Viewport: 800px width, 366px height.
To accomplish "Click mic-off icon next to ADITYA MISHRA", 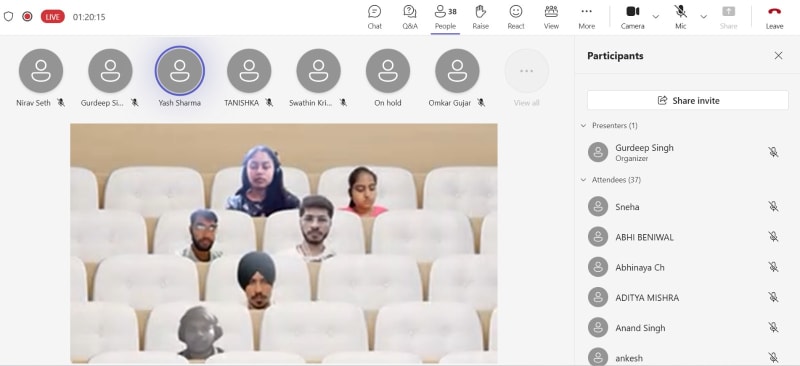I will (x=773, y=298).
